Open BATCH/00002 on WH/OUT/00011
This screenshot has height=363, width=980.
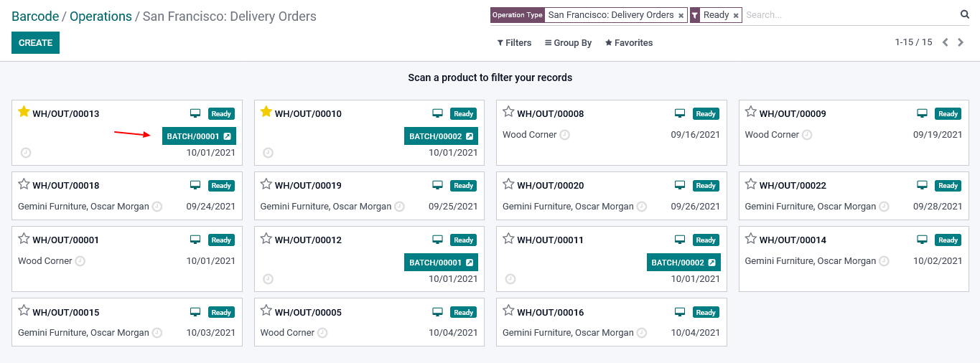(x=683, y=263)
